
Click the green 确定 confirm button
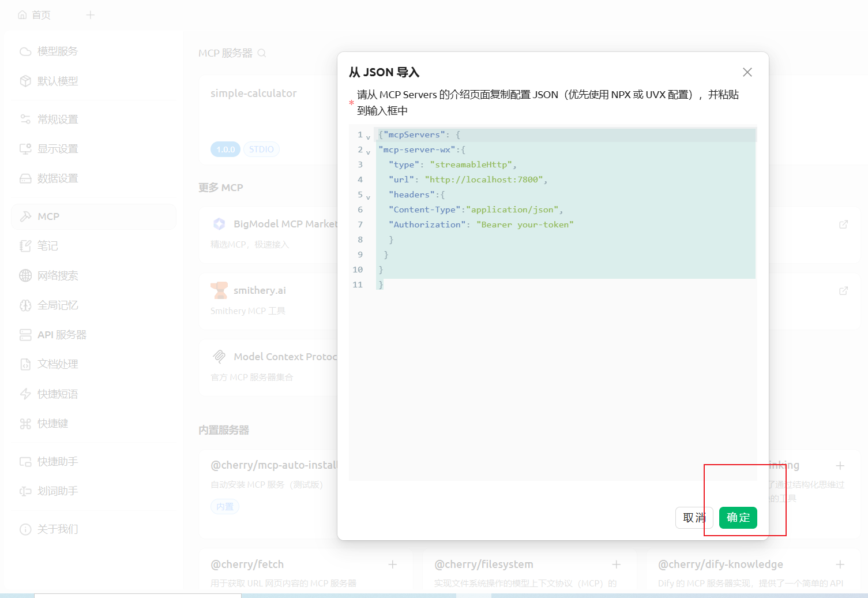tap(738, 518)
